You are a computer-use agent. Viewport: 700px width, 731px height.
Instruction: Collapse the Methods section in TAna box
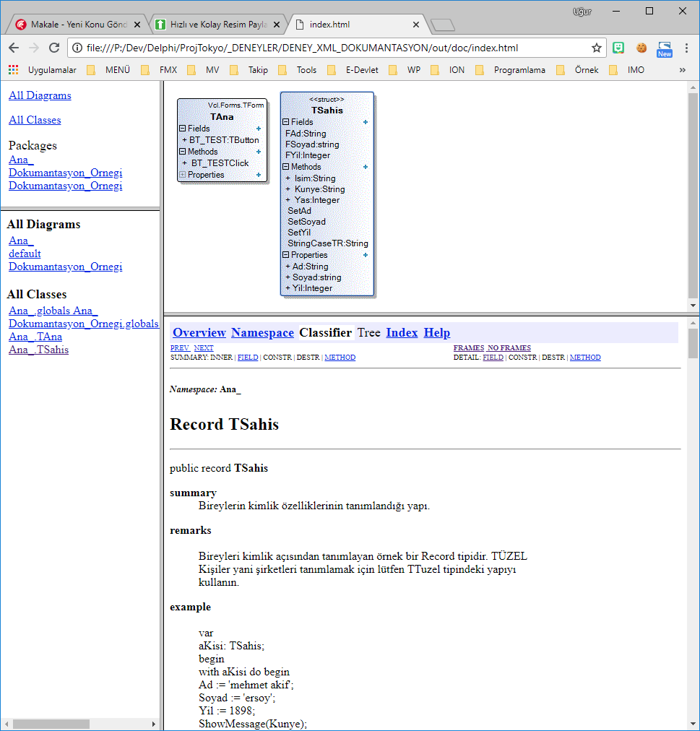point(183,152)
